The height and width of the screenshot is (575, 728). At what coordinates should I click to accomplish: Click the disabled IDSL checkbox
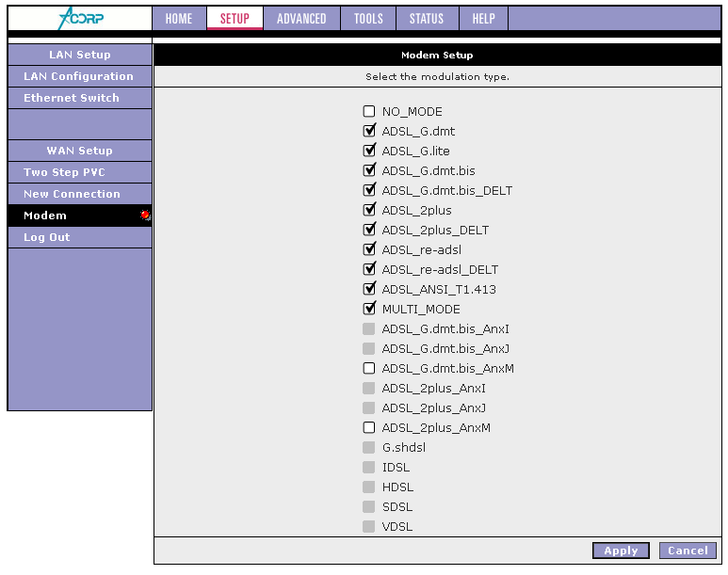point(369,467)
